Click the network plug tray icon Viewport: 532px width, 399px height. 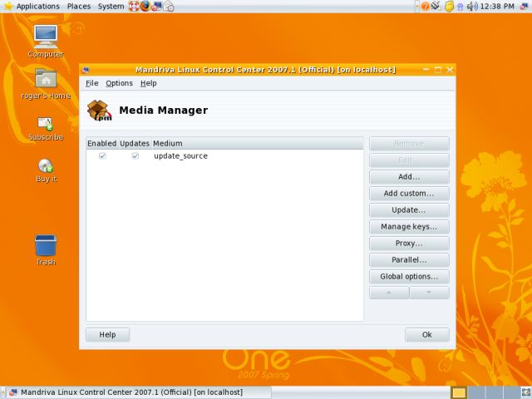point(436,6)
